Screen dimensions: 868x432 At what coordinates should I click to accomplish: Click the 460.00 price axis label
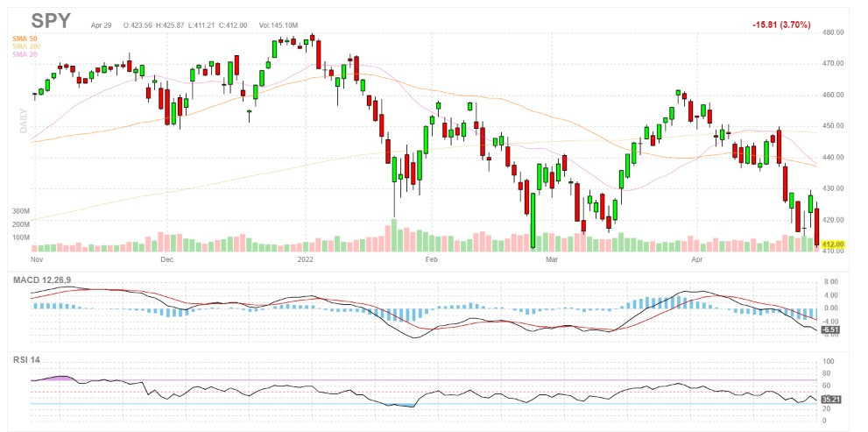tap(833, 96)
